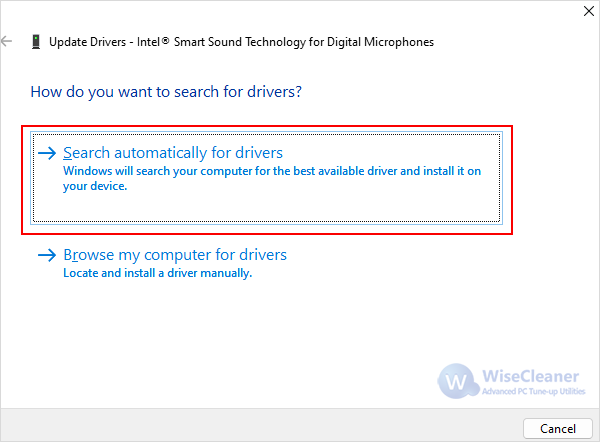Click the Update Drivers title text

241,42
